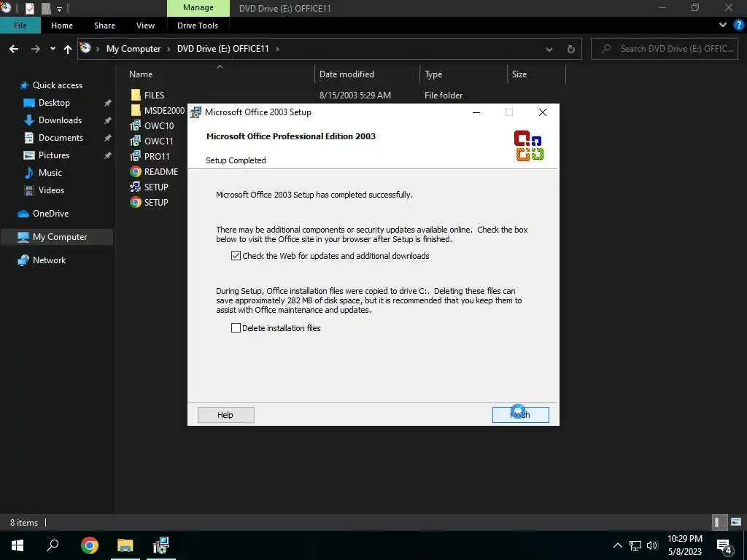Viewport: 747px width, 560px height.
Task: Switch to the Home ribbon tab
Action: coord(62,26)
